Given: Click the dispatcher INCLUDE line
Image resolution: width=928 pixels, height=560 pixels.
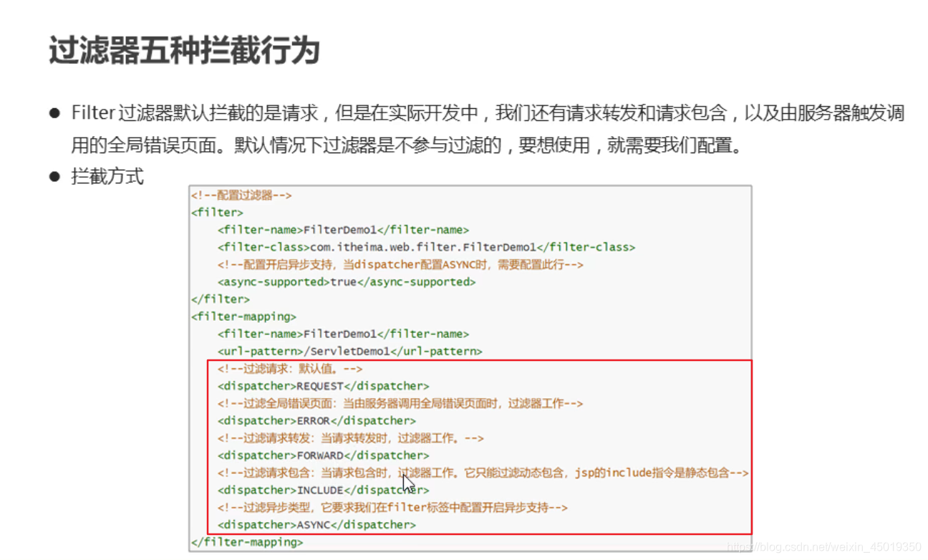Looking at the screenshot, I should tap(324, 490).
